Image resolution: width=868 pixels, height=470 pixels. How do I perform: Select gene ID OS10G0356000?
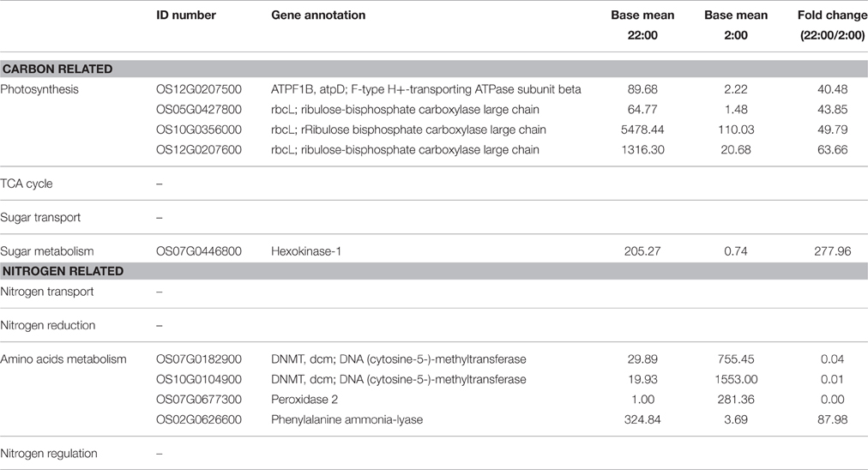(x=199, y=130)
